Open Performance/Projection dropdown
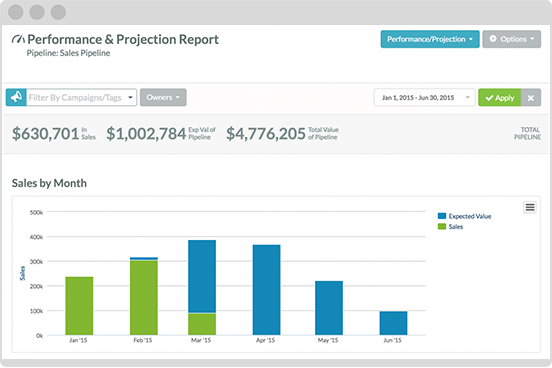The height and width of the screenshot is (368, 552). (x=430, y=39)
